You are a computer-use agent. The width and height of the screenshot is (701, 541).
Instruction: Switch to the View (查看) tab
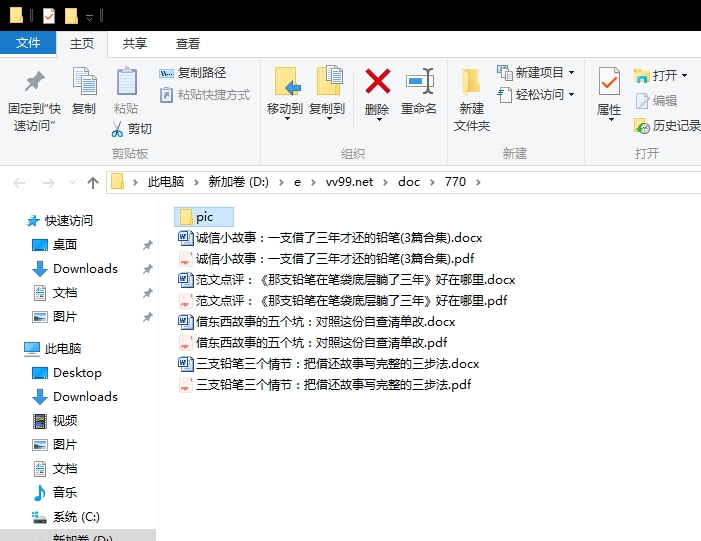187,43
